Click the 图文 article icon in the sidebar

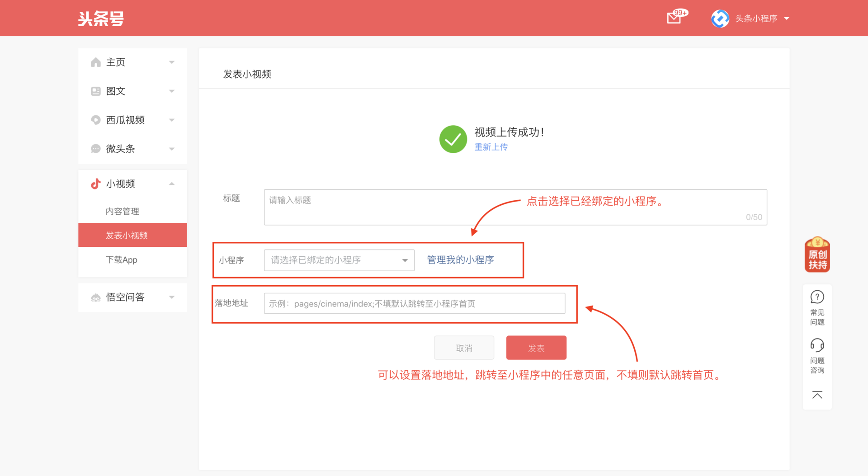click(95, 91)
